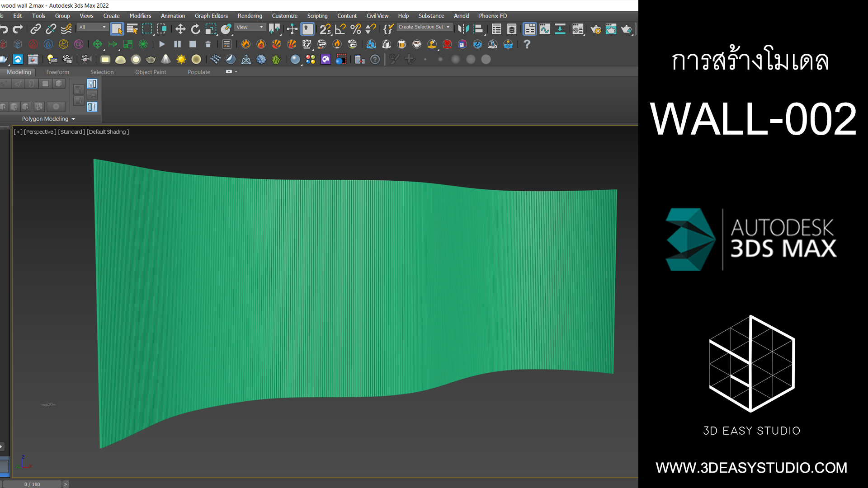
Task: Toggle the ribbon display button
Action: click(530, 29)
